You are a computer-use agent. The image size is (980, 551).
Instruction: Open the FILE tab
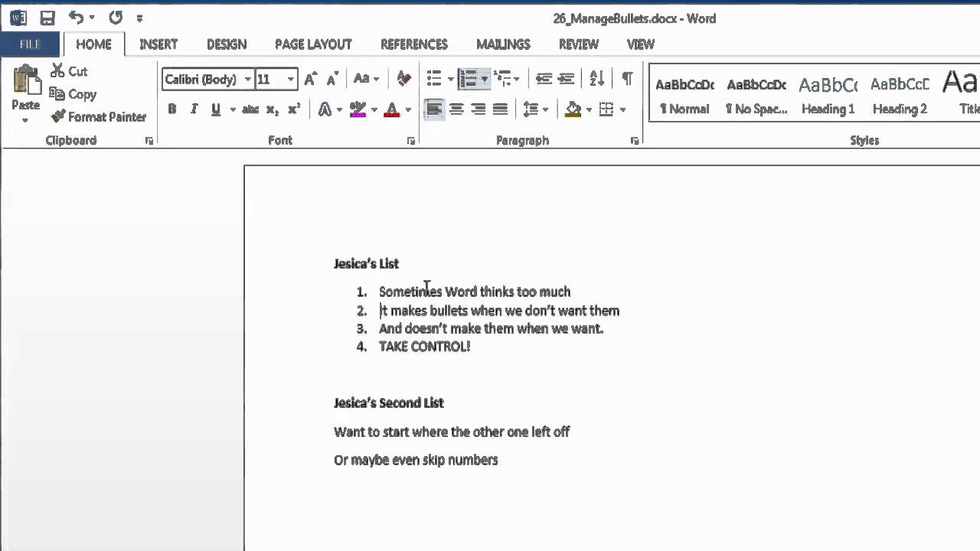click(x=30, y=44)
